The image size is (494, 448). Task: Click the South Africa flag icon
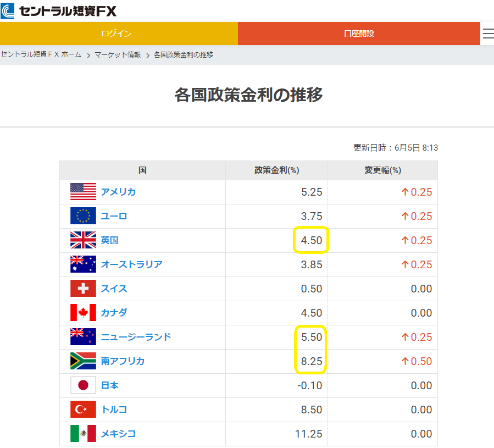(x=83, y=361)
